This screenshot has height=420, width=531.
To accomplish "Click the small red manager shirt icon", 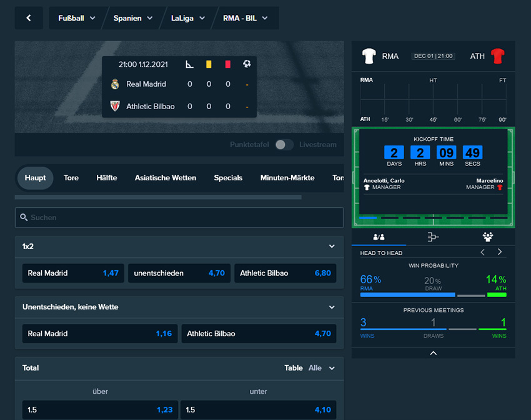I will click(500, 187).
